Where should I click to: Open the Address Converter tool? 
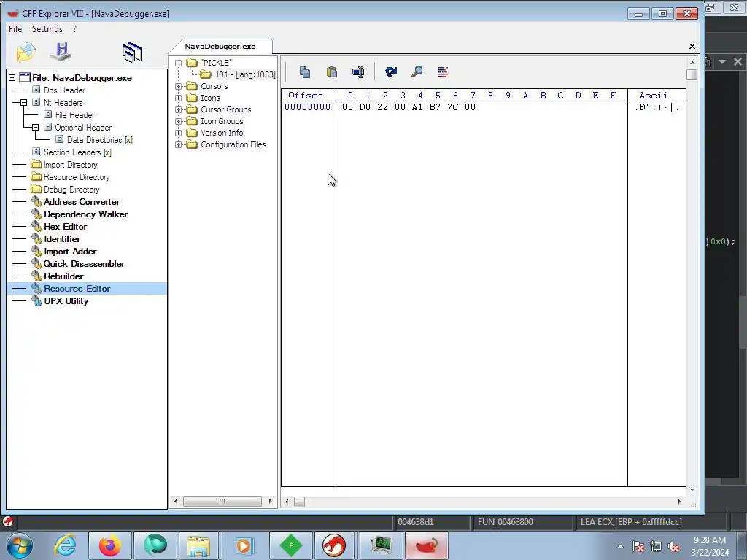click(82, 202)
